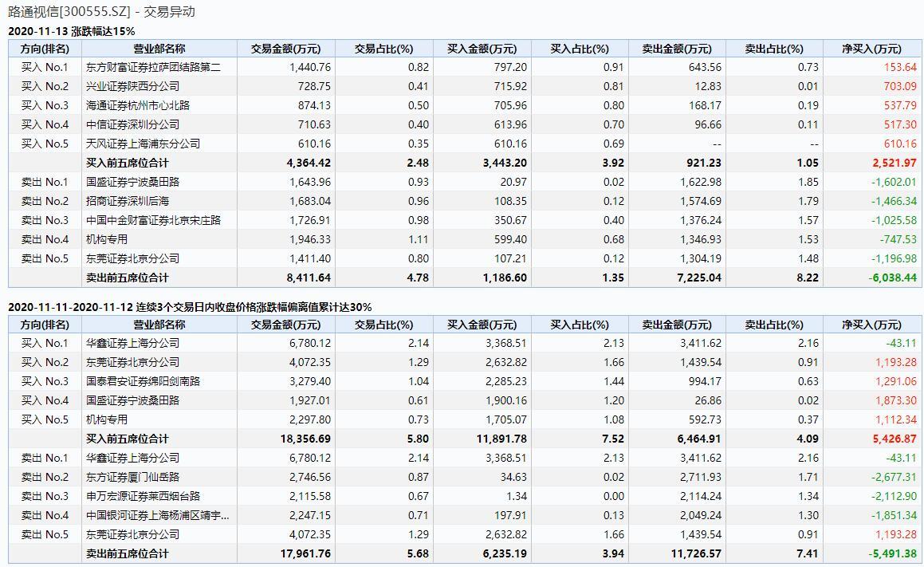Image resolution: width=924 pixels, height=567 pixels.
Task: Select 中国中金财富证券北京宋庄路 row
Action: [464, 220]
